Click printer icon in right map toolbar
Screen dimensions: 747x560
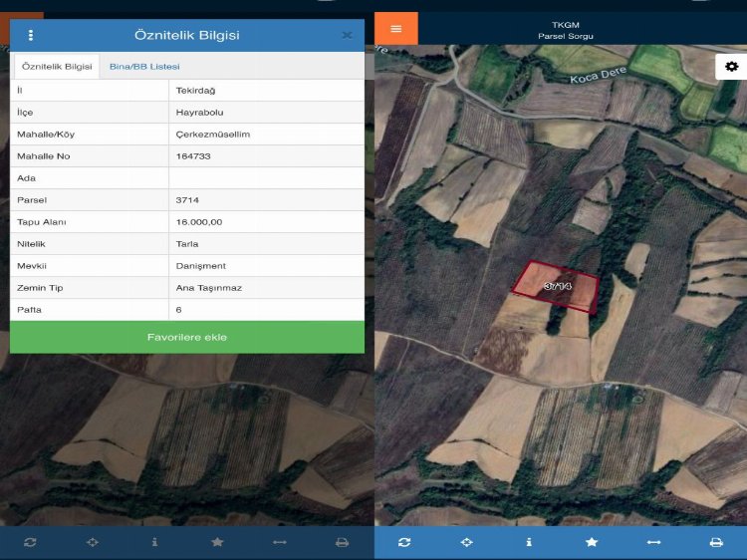click(x=716, y=542)
